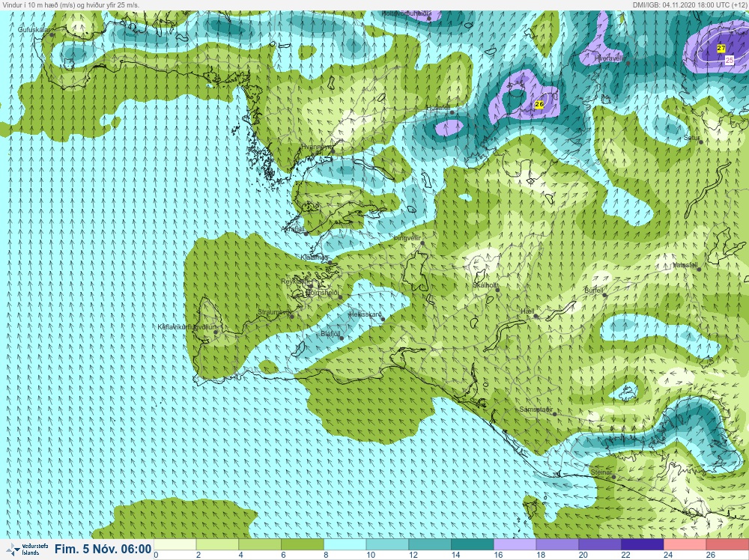749x560 pixels.
Task: Click the Setur station label
Action: [691, 138]
